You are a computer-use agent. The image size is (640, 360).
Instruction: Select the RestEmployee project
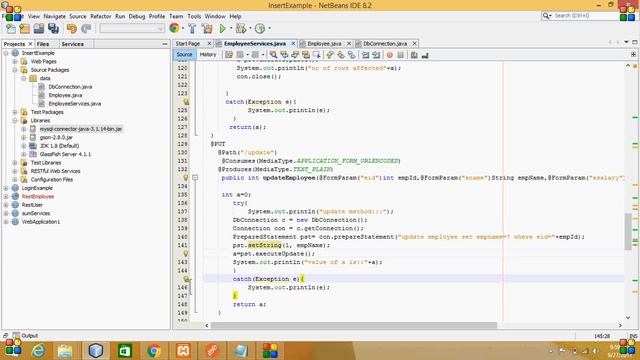coord(38,196)
